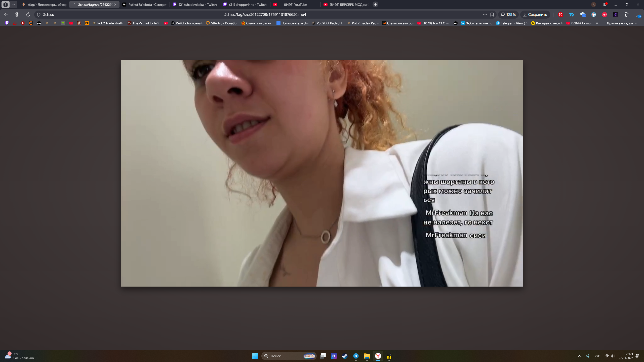Click the Yandex home icon beside back arrow
Image resolution: width=644 pixels, height=362 pixels.
(x=17, y=15)
